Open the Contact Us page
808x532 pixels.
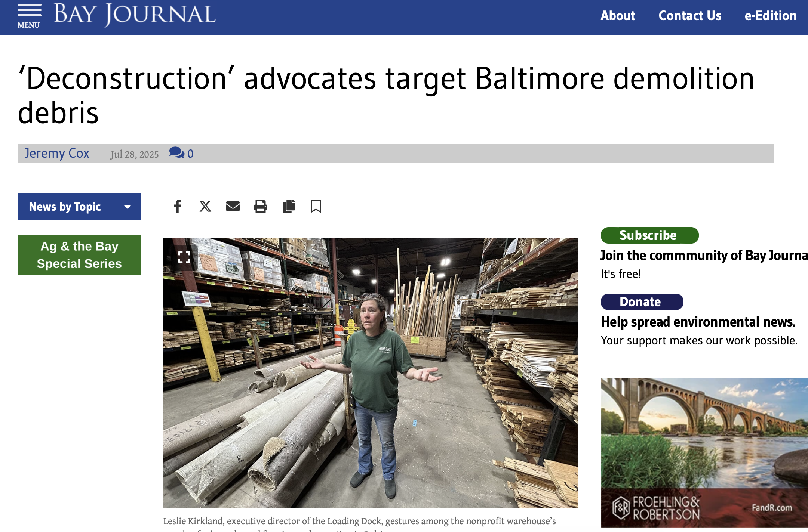click(x=690, y=16)
